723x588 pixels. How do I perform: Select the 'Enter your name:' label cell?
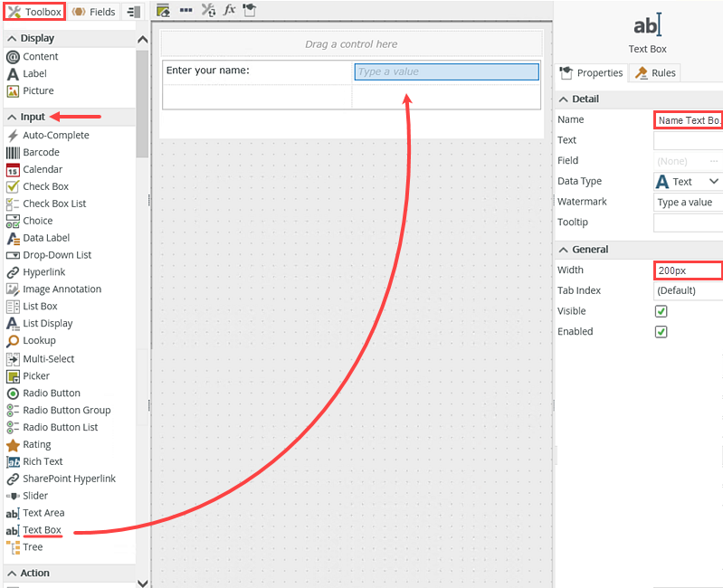click(257, 72)
